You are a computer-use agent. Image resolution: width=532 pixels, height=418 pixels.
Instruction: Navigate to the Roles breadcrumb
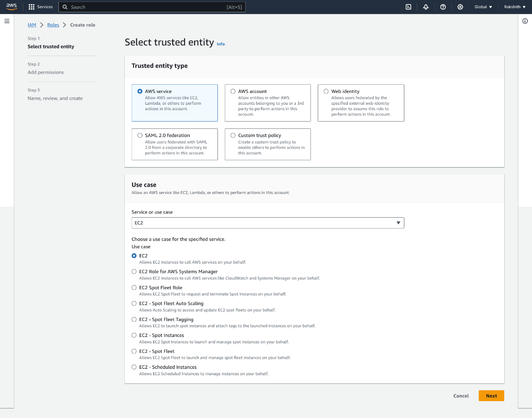point(53,25)
